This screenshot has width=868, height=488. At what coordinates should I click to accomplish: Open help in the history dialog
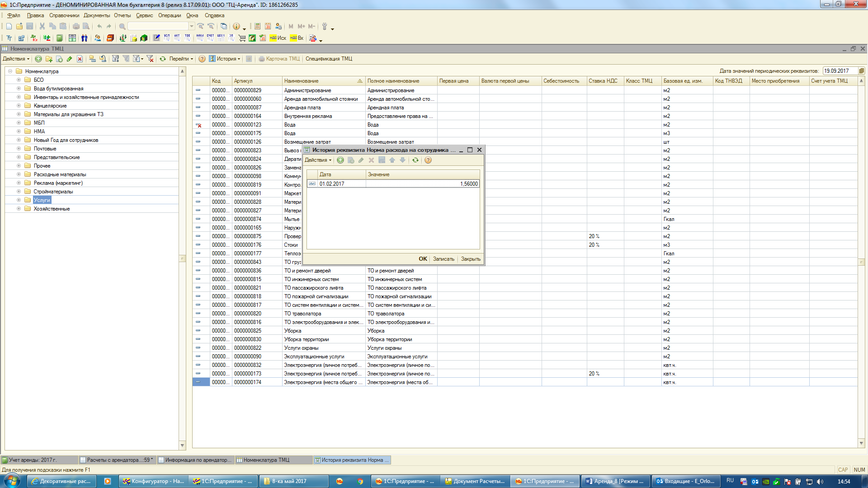(x=428, y=160)
